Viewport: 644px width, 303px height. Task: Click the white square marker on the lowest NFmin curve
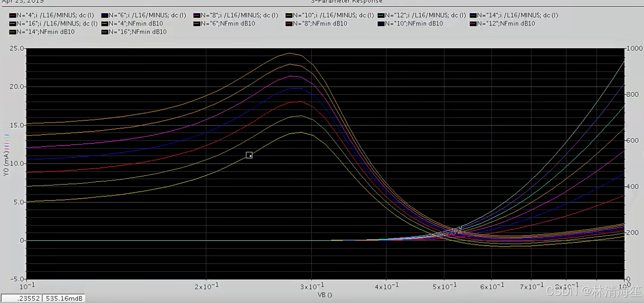[249, 155]
